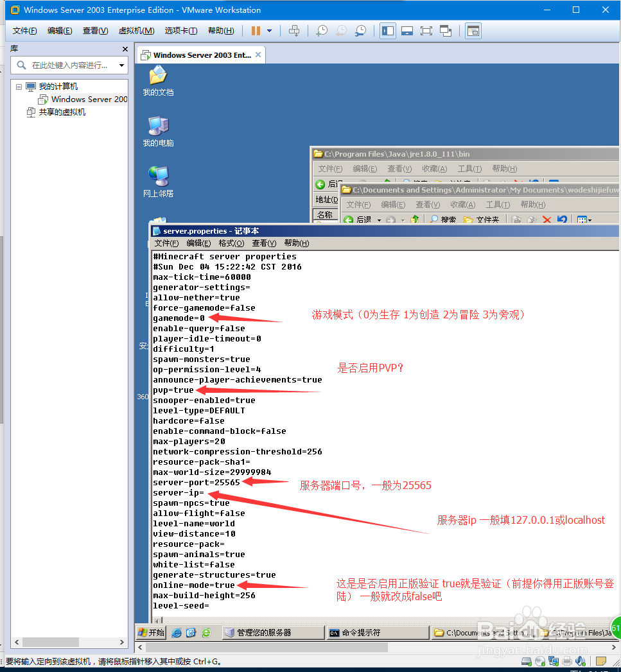The image size is (621, 672).
Task: Select Windows Server 2003 in library tree
Action: click(x=83, y=99)
